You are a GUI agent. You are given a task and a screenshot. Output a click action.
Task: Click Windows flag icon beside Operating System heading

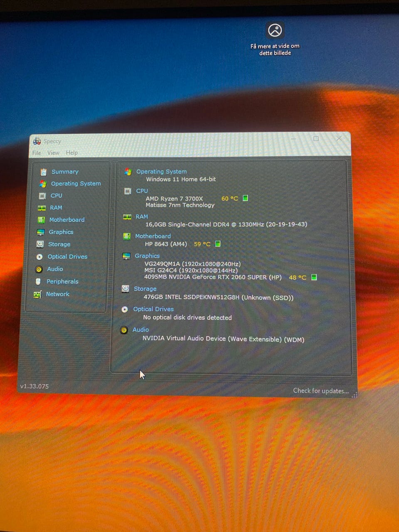[x=128, y=172]
